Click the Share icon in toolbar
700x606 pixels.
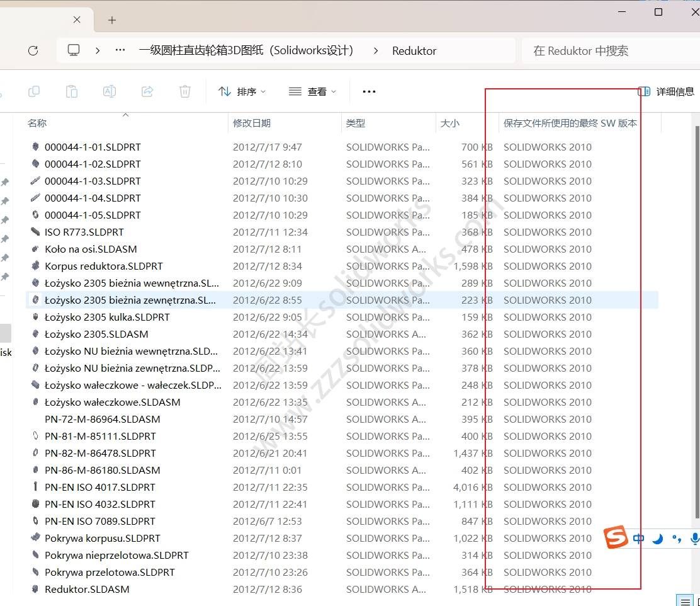point(147,92)
